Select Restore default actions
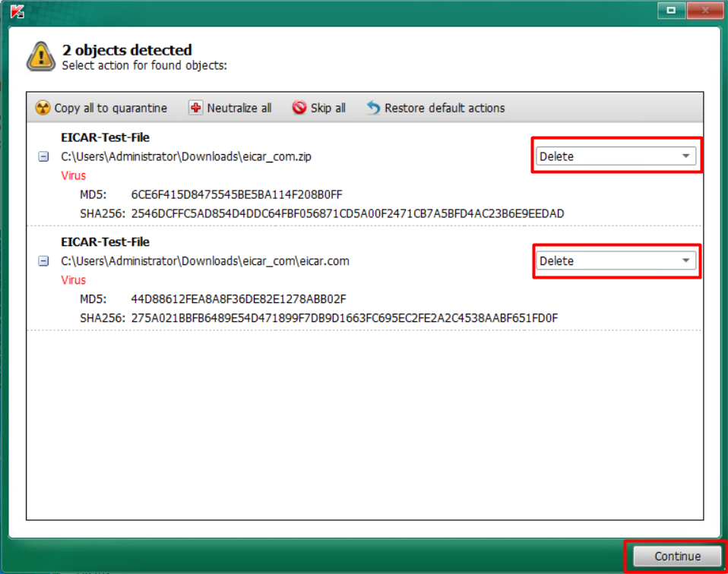Screen dimensions: 728x574 coord(435,108)
